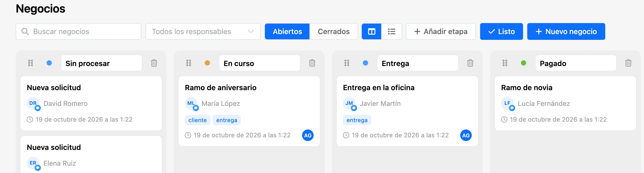
Task: Change blue color dot of Entrega stage
Action: pyautogui.click(x=365, y=63)
